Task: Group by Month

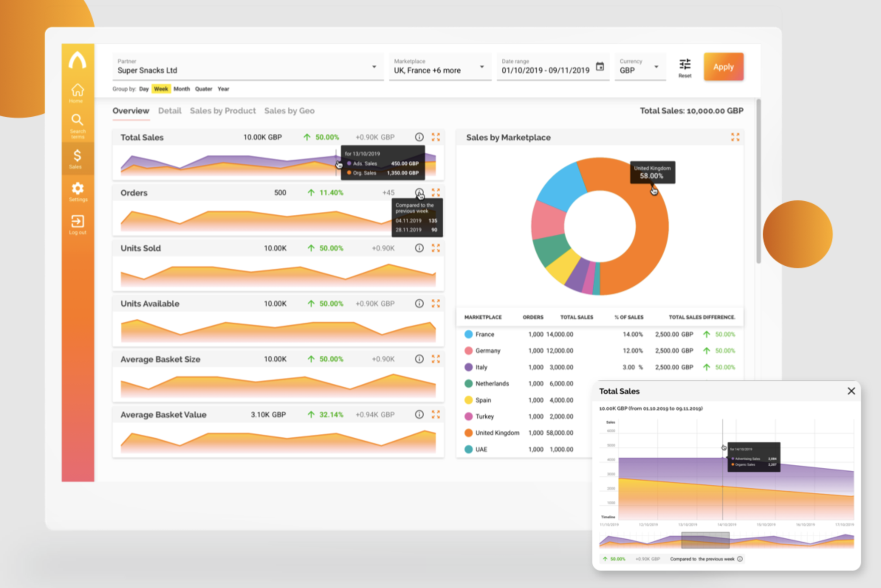Action: [181, 89]
